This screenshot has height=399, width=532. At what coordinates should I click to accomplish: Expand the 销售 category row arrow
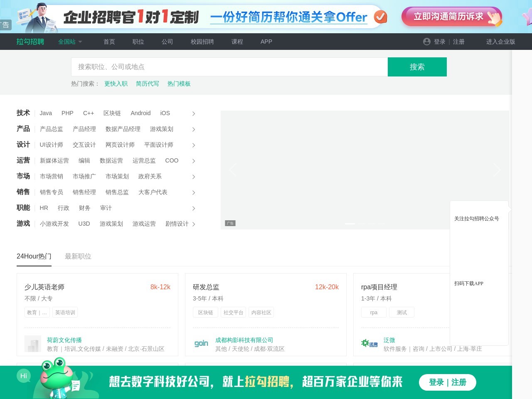pos(193,192)
